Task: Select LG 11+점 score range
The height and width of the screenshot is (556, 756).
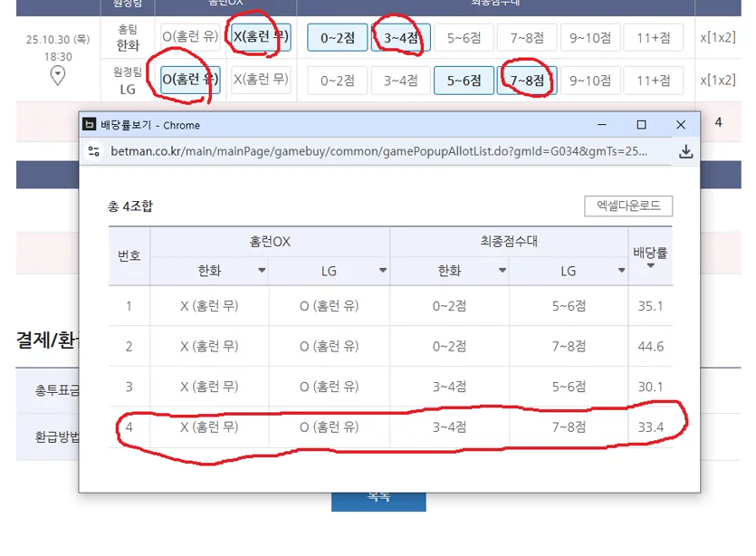Action: [x=654, y=80]
